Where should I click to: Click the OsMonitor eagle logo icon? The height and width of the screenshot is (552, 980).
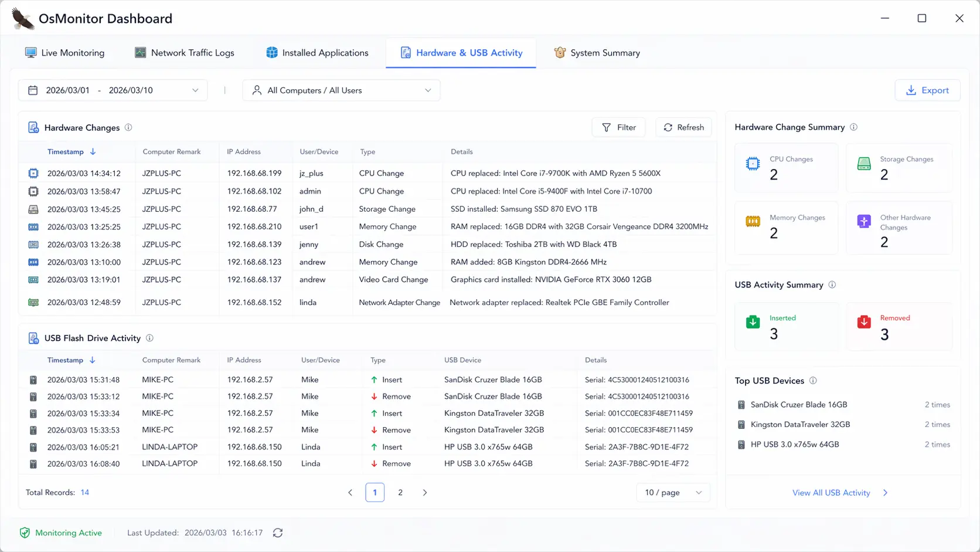pyautogui.click(x=23, y=19)
